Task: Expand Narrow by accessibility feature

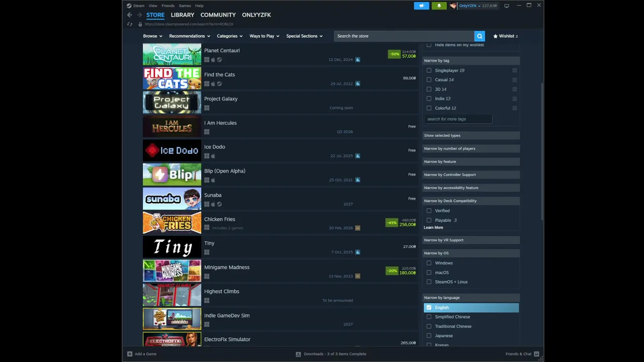Action: (x=471, y=188)
